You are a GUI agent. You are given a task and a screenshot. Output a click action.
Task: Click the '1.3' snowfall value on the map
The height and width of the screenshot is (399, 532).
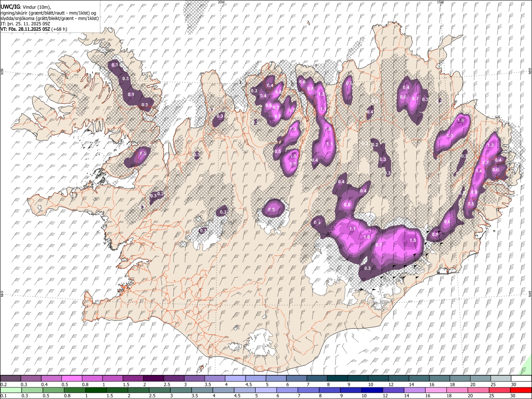(490, 145)
